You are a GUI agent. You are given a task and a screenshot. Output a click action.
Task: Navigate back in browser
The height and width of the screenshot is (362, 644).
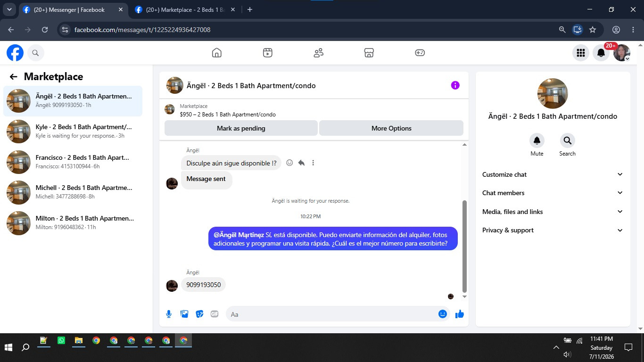[11, 30]
